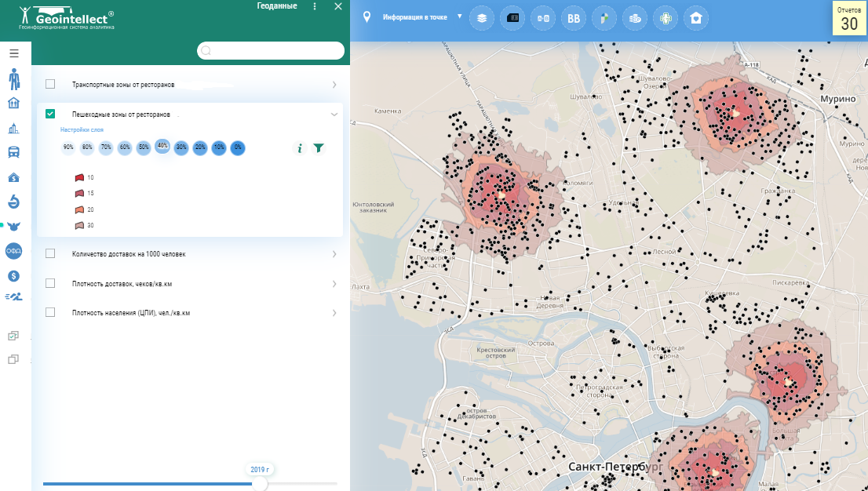Open the layers stack icon in the top toolbar
Screen dimensions: 868x491
pos(482,17)
